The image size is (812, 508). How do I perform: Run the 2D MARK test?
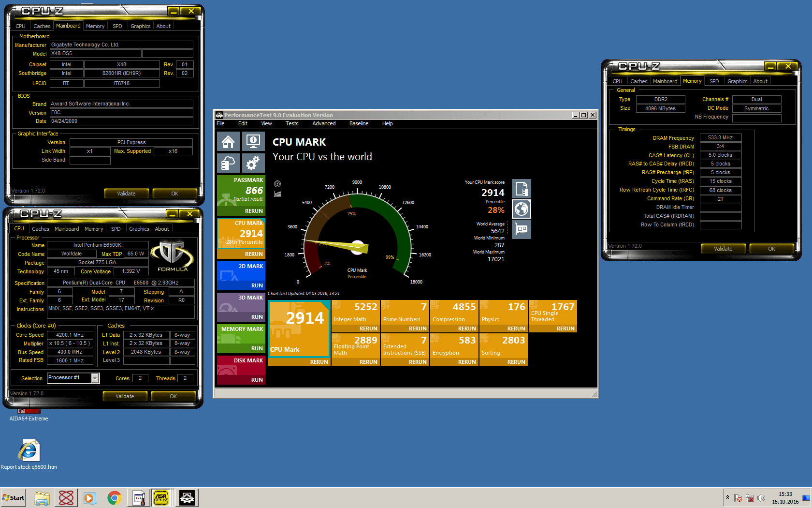coord(257,285)
